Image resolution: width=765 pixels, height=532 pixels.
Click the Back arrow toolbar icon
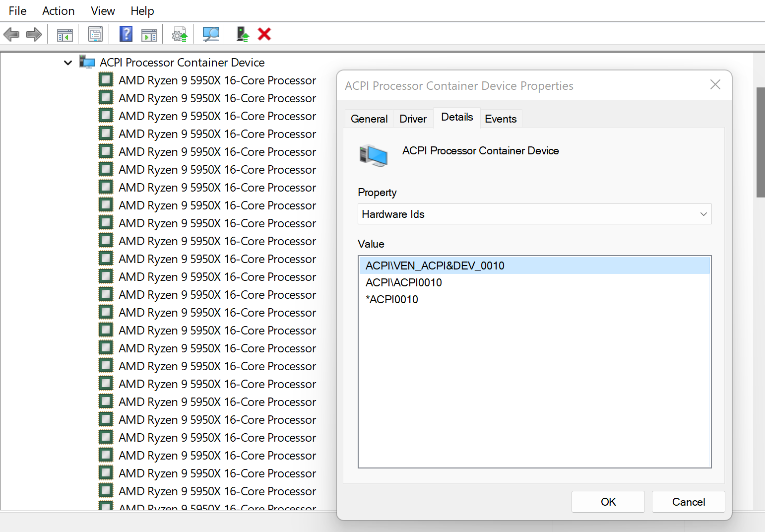pyautogui.click(x=11, y=34)
